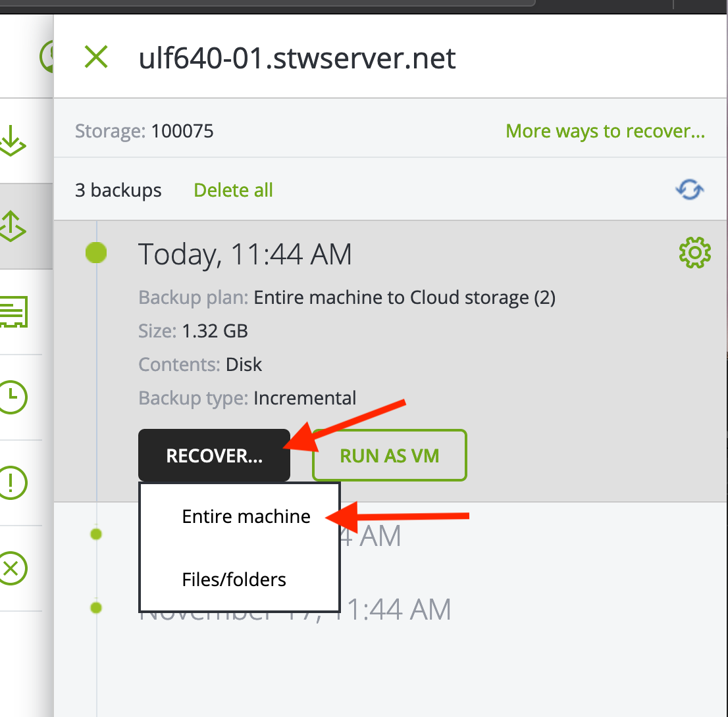
Task: Click the gear settings icon for today's backup
Action: coord(694,253)
